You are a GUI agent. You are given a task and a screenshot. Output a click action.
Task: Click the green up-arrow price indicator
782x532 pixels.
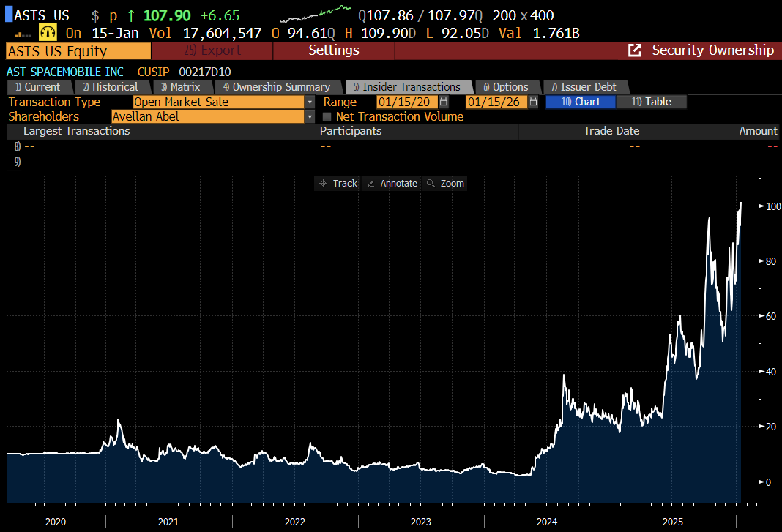130,16
